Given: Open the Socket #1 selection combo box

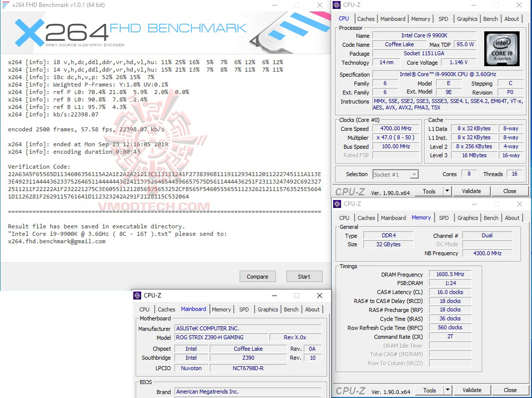Looking at the screenshot, I should pyautogui.click(x=395, y=175).
